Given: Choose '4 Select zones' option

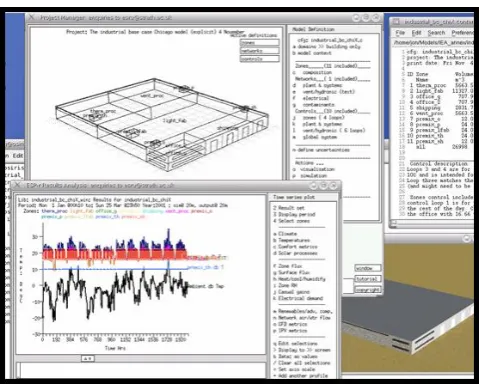Looking at the screenshot, I should coord(291,221).
